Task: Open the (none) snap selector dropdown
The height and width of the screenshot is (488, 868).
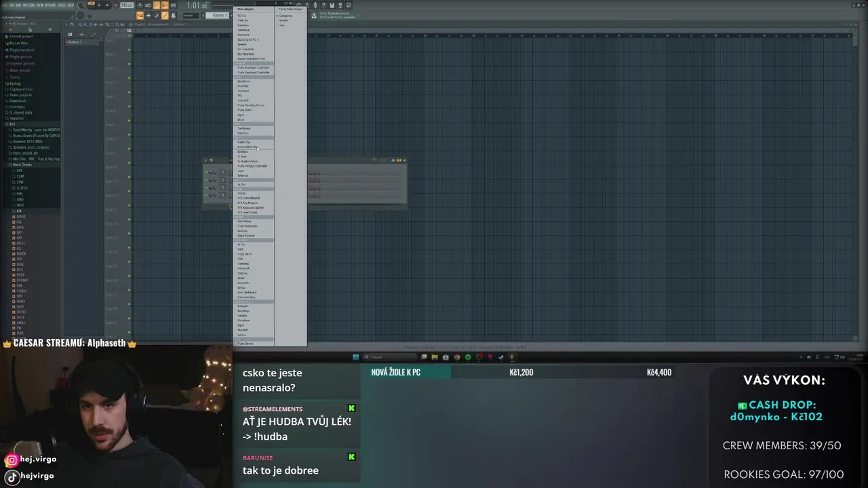Action: click(x=191, y=15)
